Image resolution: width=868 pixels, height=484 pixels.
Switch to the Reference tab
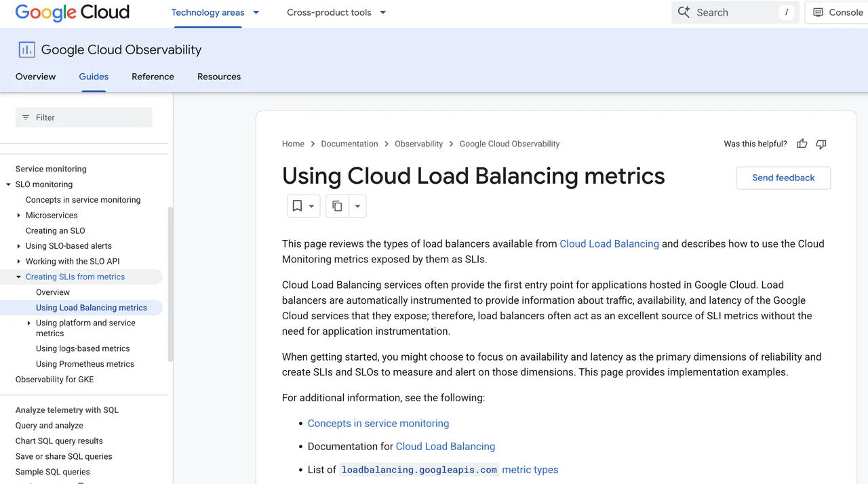click(153, 77)
